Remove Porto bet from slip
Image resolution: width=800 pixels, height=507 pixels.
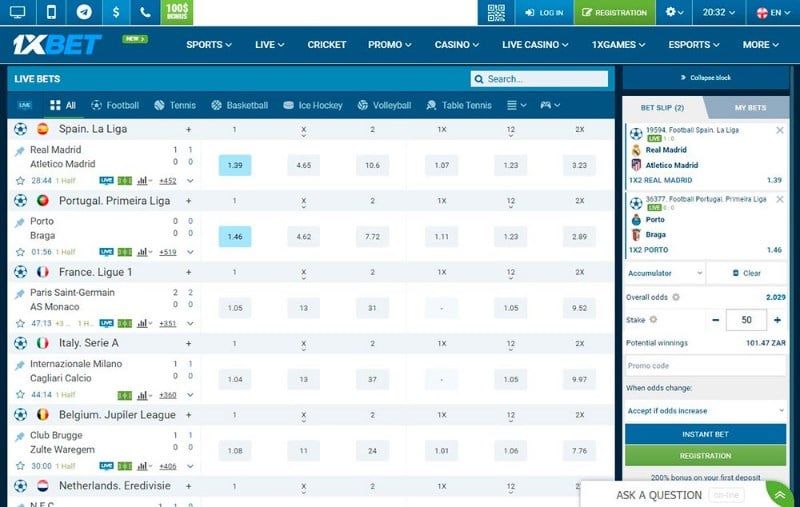coord(780,199)
